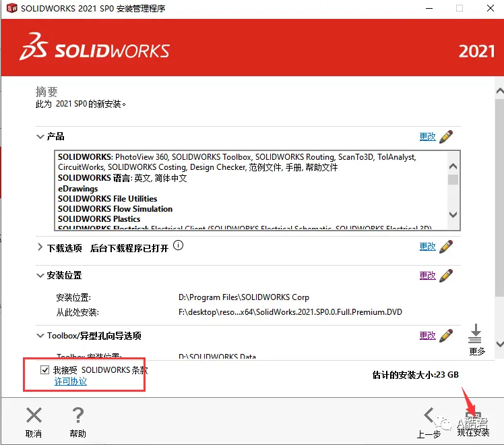The height and width of the screenshot is (445, 504).
Task: Click the 更多 download arrow icon
Action: pyautogui.click(x=475, y=334)
